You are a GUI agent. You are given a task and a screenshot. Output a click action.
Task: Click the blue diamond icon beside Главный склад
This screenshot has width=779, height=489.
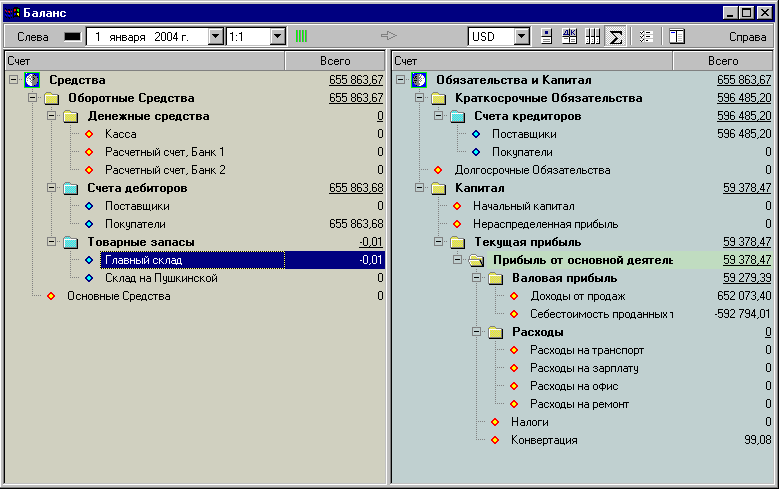pyautogui.click(x=89, y=260)
